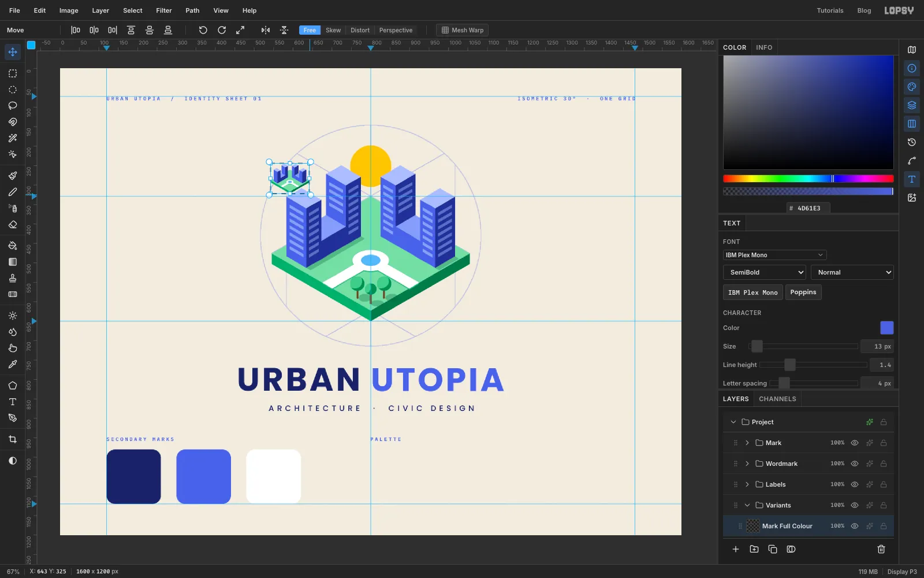Open the Filter menu
The height and width of the screenshot is (578, 924).
pyautogui.click(x=164, y=10)
